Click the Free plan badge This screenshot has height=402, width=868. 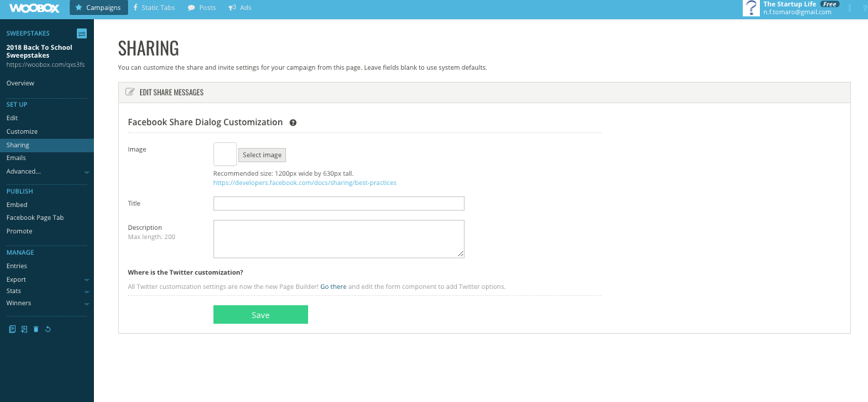(x=830, y=4)
